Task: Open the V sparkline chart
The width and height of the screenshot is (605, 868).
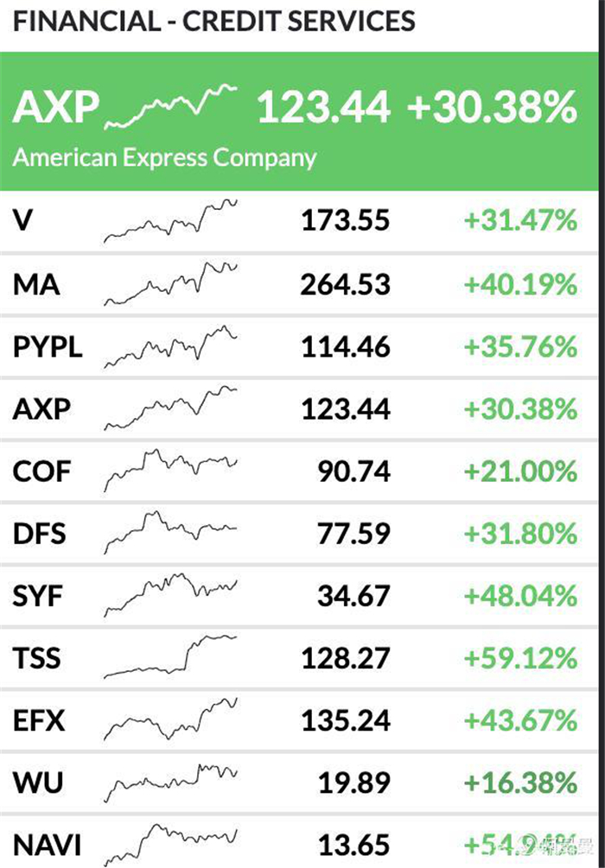Action: 170,221
